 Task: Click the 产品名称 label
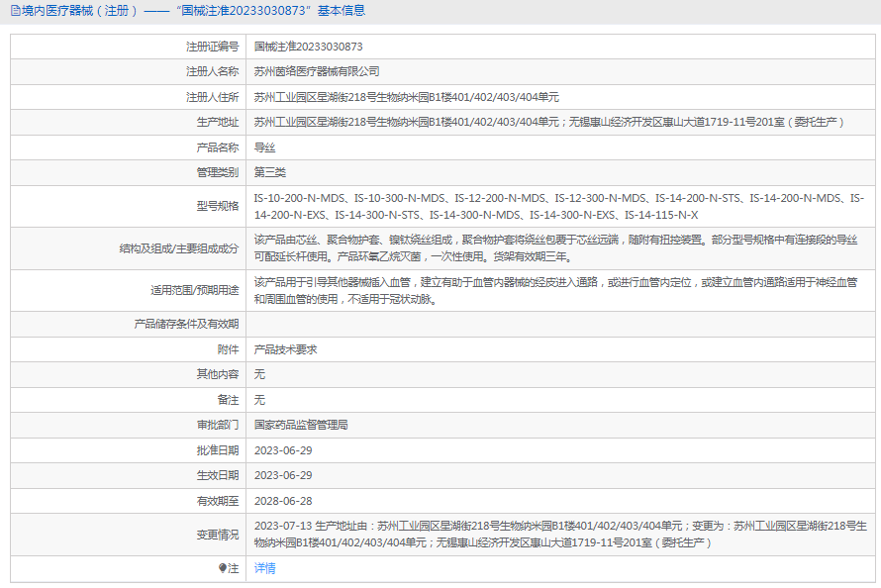pyautogui.click(x=218, y=147)
